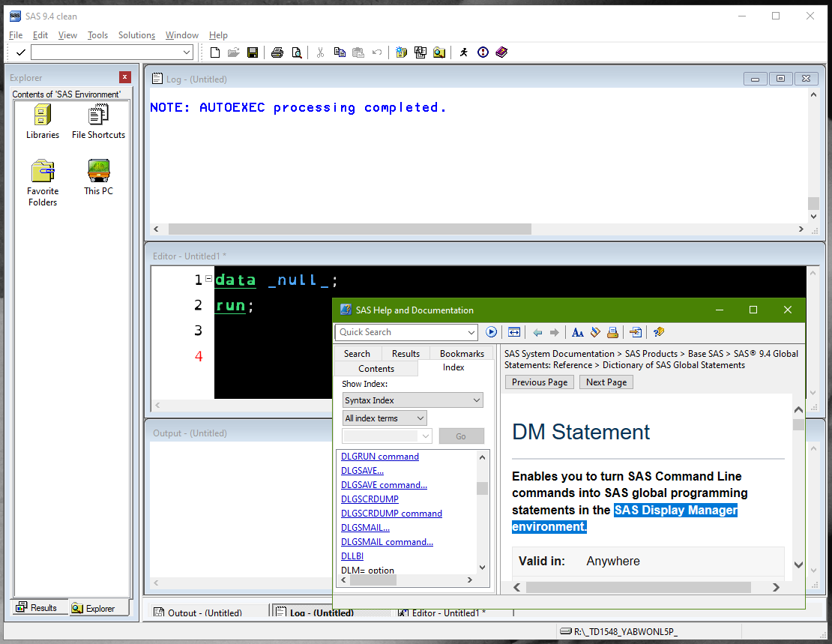
Task: Go back using the Help window back arrow
Action: coord(537,332)
